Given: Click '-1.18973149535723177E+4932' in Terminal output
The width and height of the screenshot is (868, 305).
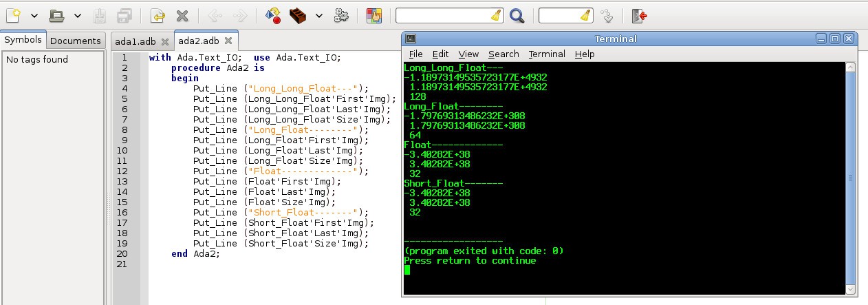Looking at the screenshot, I should pos(475,77).
